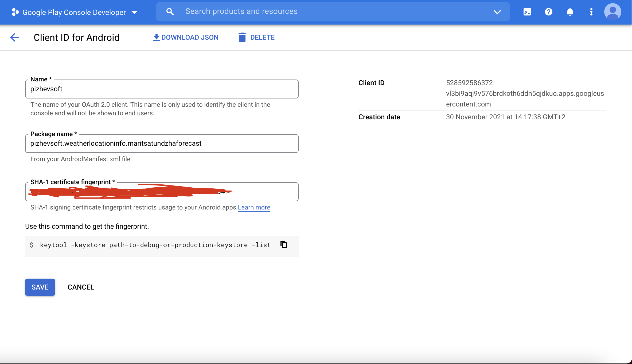This screenshot has height=364, width=632.
Task: Open the three-dot settings menu
Action: [591, 12]
